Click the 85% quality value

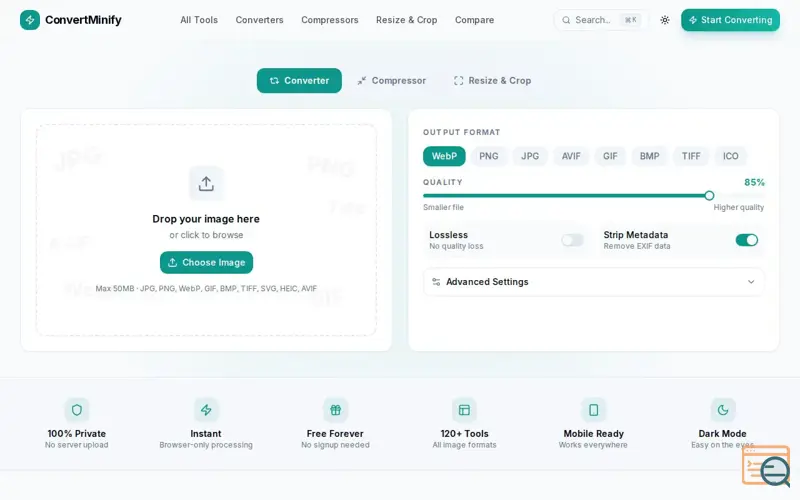click(754, 182)
